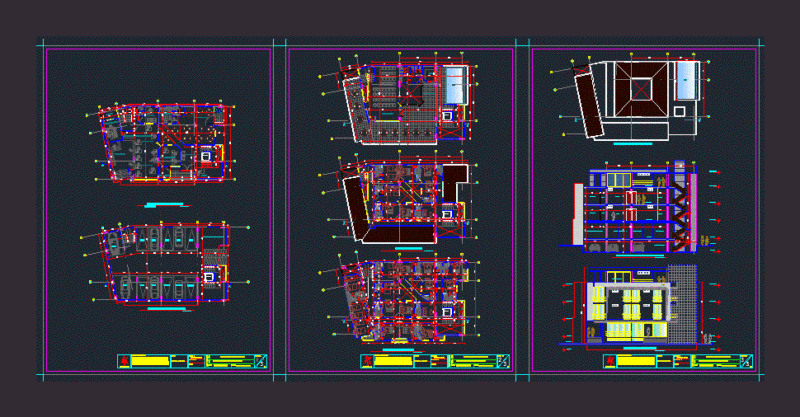800x417 pixels.
Task: Click the red logo in middle sheet title block
Action: pos(367,361)
